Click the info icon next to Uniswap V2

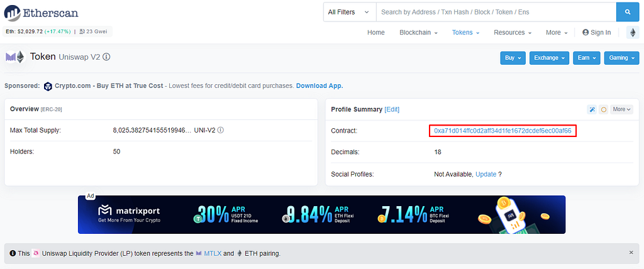tap(106, 57)
